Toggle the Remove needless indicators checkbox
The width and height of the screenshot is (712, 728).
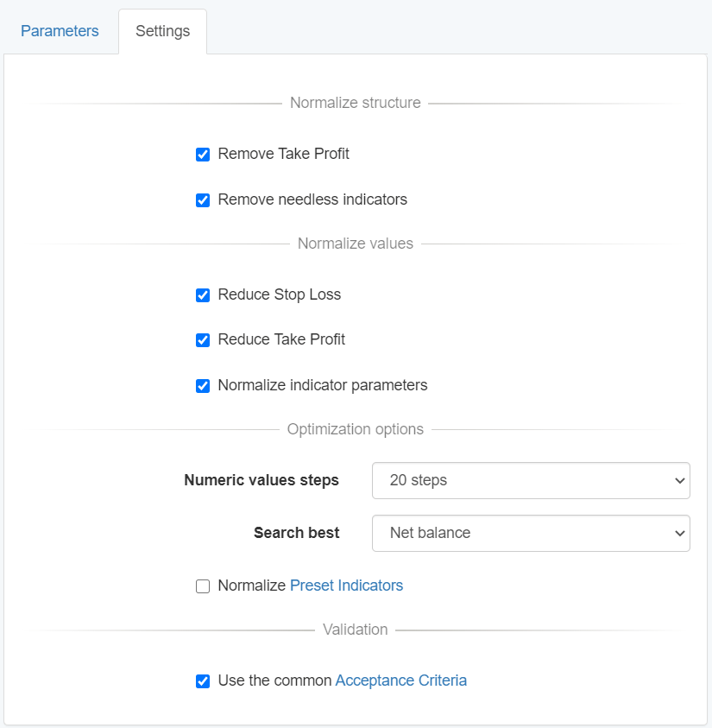[x=203, y=200]
